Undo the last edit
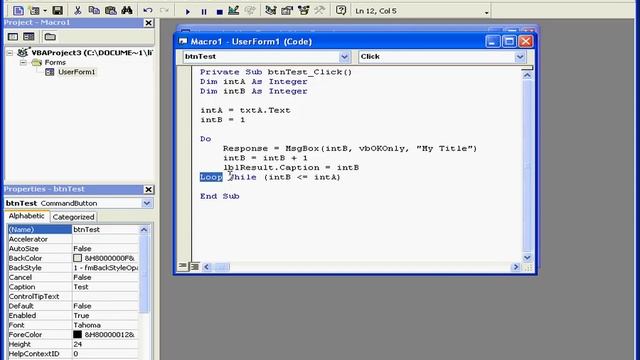The image size is (640, 360). click(148, 11)
